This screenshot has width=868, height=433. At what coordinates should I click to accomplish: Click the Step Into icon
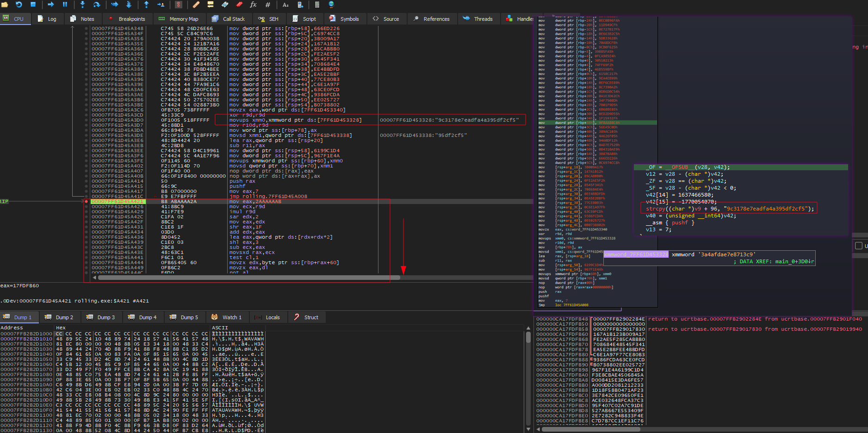[x=82, y=5]
